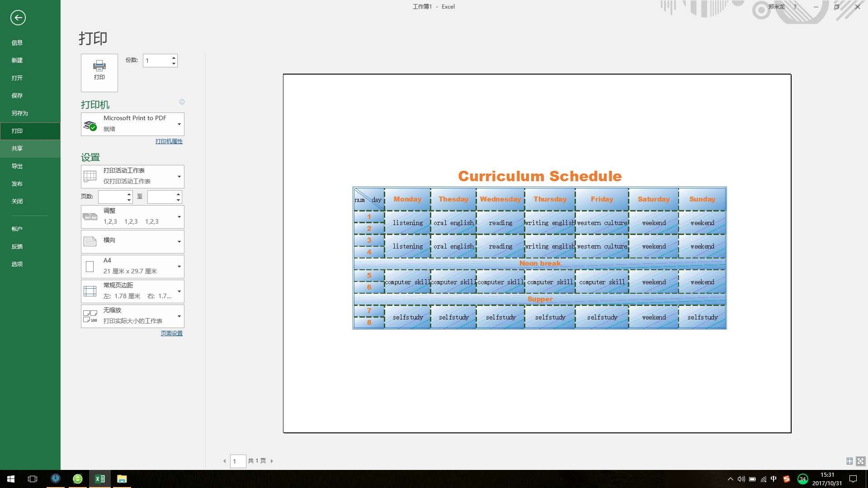Click the collation/copies arrangement icon
The image size is (868, 488).
(x=90, y=216)
